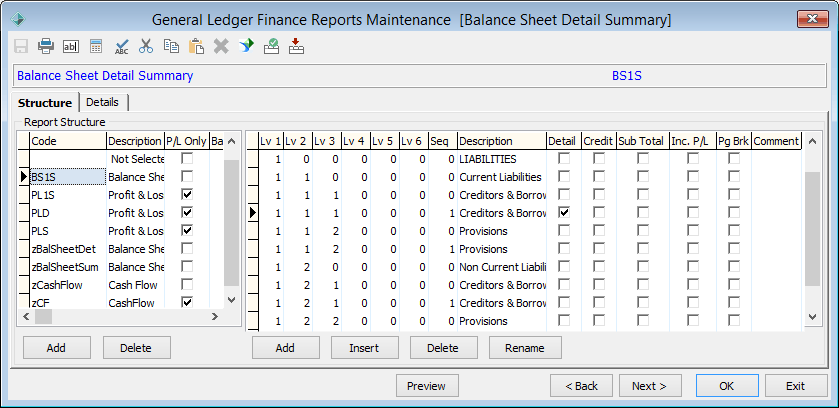
Task: Click left arrow of code list horizontal scrollbar
Action: coord(26,317)
